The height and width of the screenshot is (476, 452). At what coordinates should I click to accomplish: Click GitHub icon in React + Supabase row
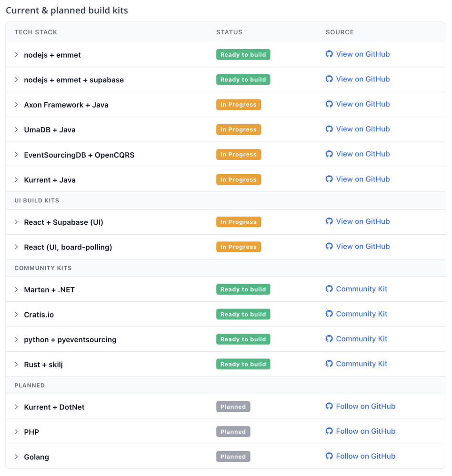point(329,221)
